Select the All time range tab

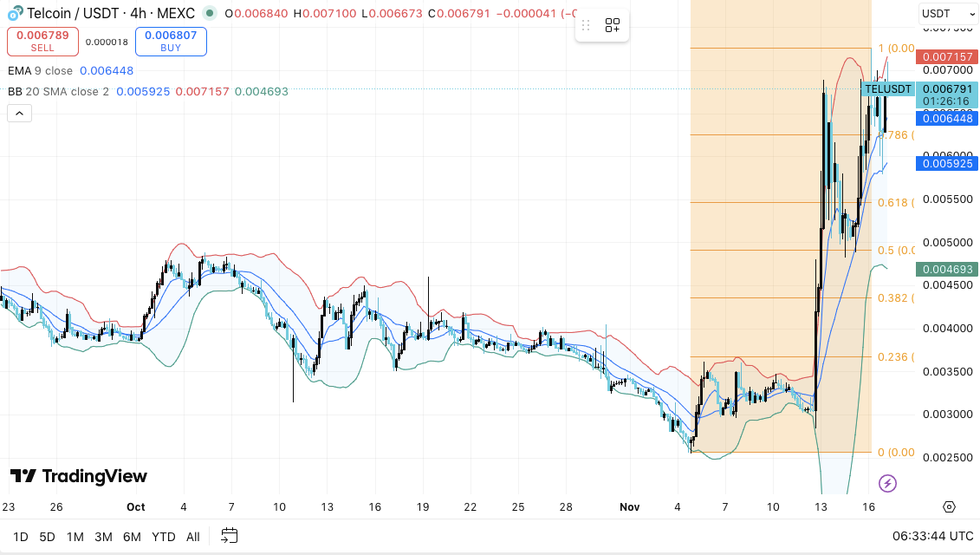[193, 537]
